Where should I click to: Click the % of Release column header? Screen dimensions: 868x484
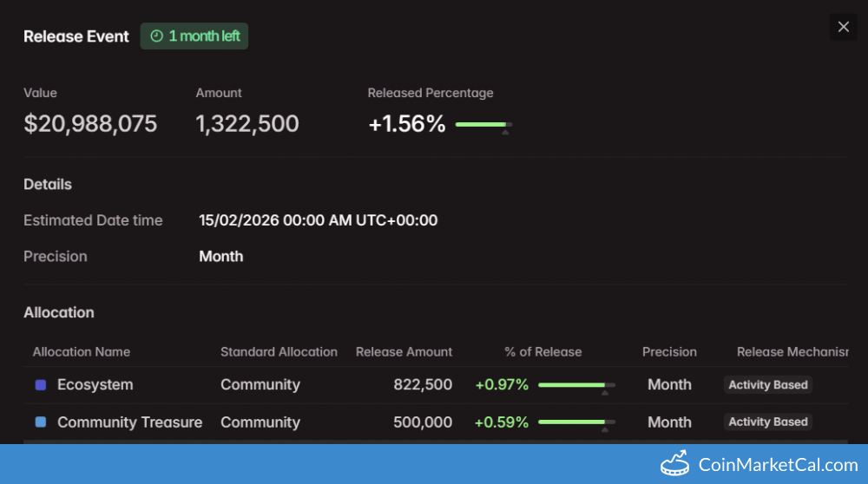542,352
